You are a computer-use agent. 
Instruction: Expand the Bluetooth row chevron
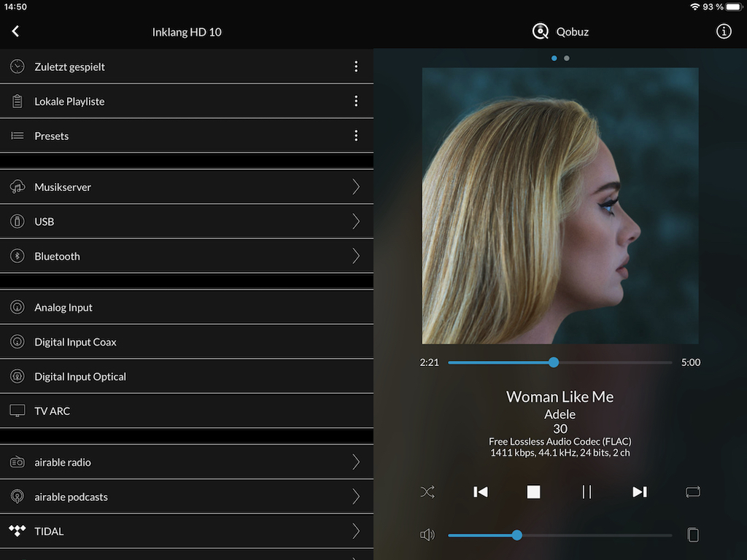356,256
